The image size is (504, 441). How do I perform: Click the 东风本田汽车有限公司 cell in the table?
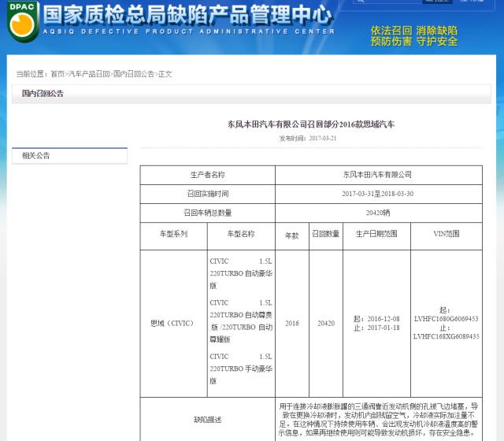pyautogui.click(x=379, y=175)
